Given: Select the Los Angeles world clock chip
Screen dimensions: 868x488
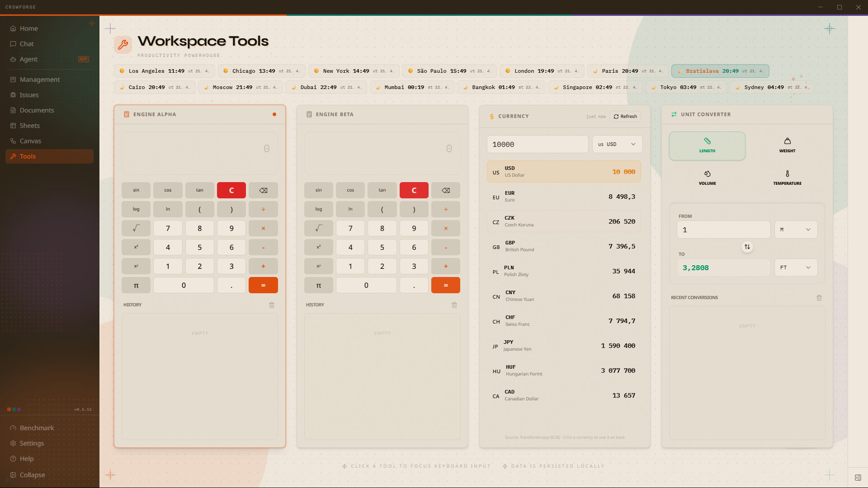Looking at the screenshot, I should pos(165,71).
